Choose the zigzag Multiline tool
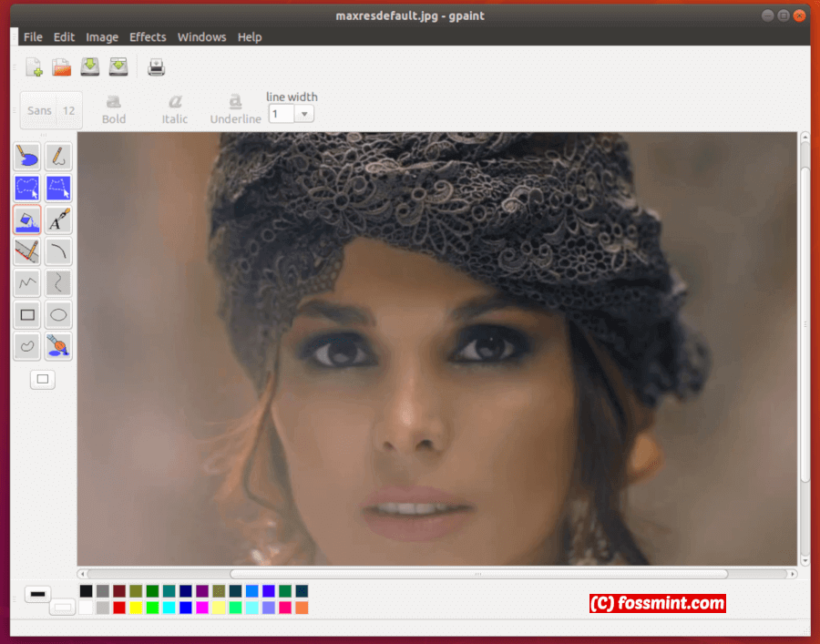This screenshot has width=820, height=644. point(26,282)
